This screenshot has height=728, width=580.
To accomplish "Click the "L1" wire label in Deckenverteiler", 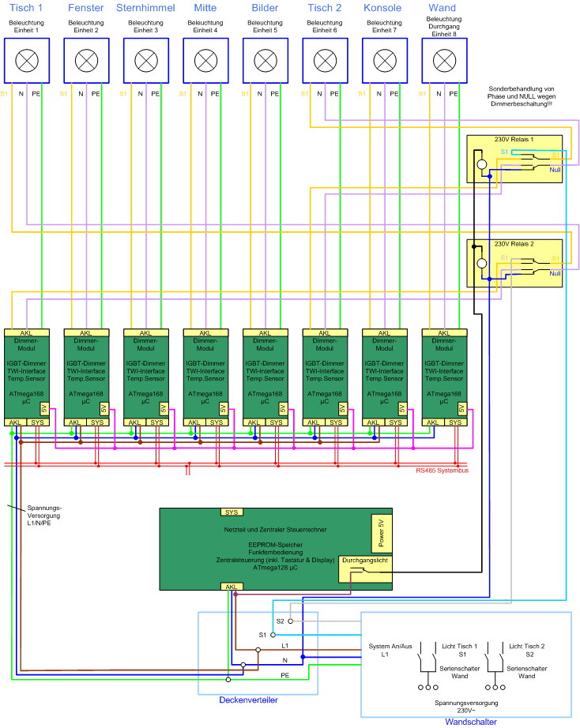I will [285, 645].
